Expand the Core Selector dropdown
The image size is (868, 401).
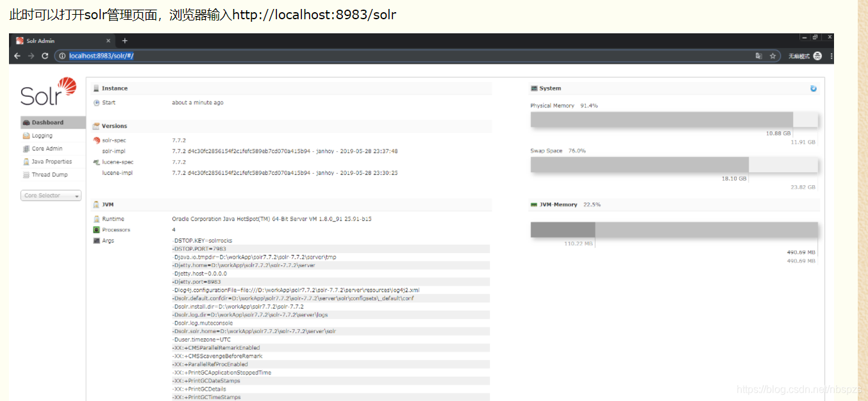click(51, 195)
